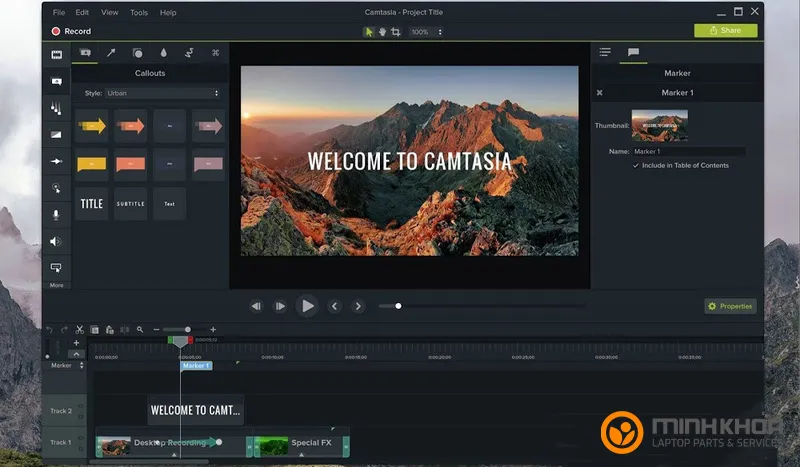This screenshot has width=800, height=467.
Task: Click the scissors cut icon above timeline
Action: point(81,329)
